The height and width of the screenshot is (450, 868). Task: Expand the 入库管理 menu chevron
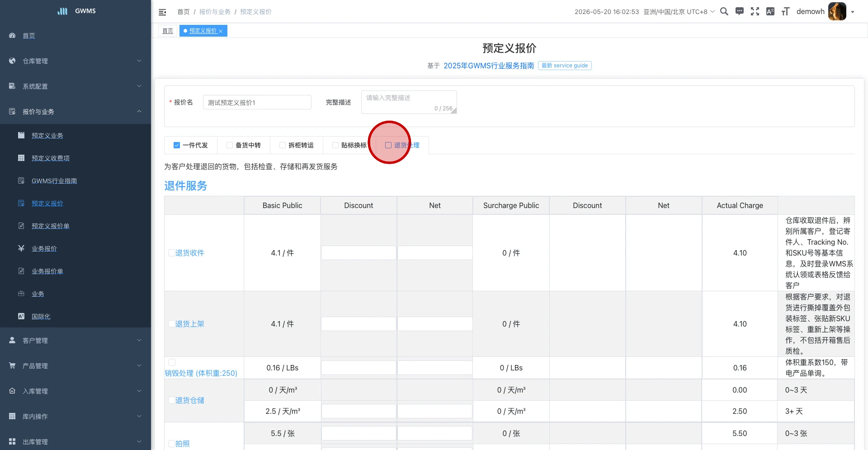click(x=139, y=391)
